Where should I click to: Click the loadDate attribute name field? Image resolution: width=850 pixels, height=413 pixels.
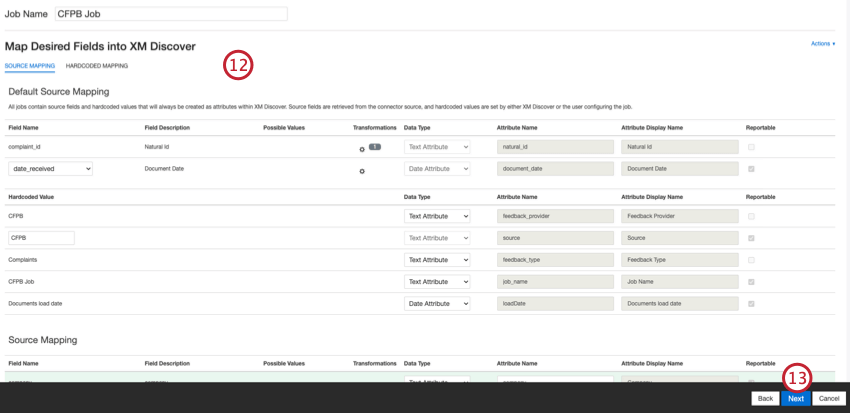(x=555, y=304)
